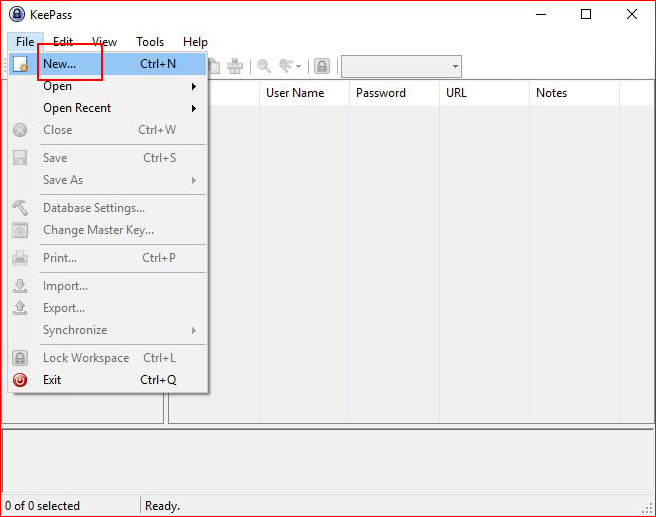The width and height of the screenshot is (656, 517).
Task: Click the Export menu icon
Action: click(x=20, y=308)
